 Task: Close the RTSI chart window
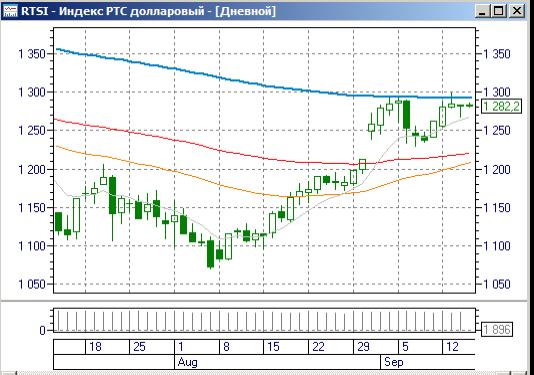coord(517,11)
